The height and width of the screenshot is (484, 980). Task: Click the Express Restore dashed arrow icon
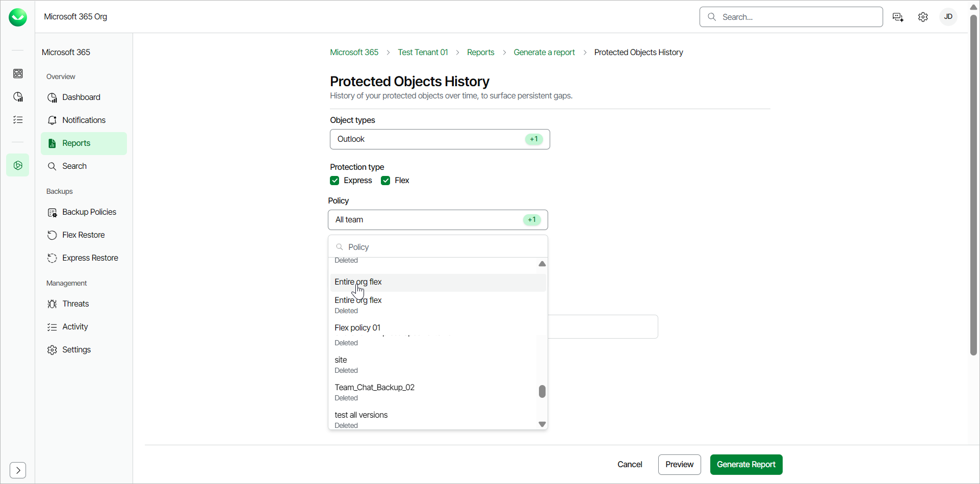click(x=52, y=258)
